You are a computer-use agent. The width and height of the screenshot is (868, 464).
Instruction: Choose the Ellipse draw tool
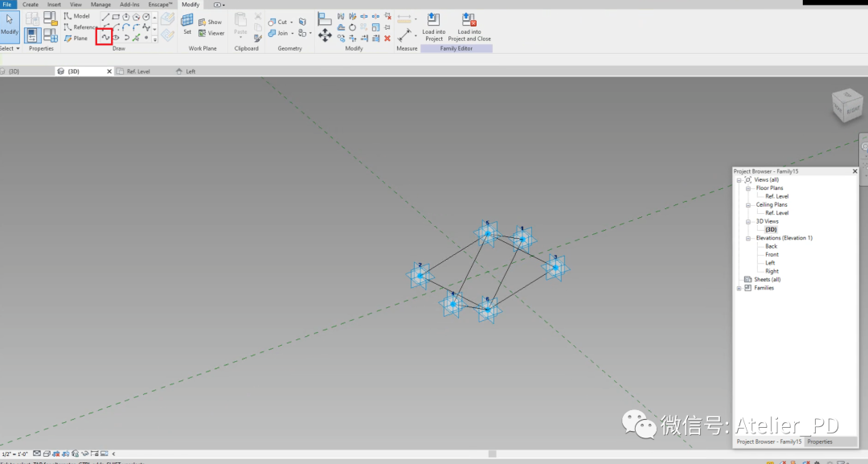(x=116, y=38)
